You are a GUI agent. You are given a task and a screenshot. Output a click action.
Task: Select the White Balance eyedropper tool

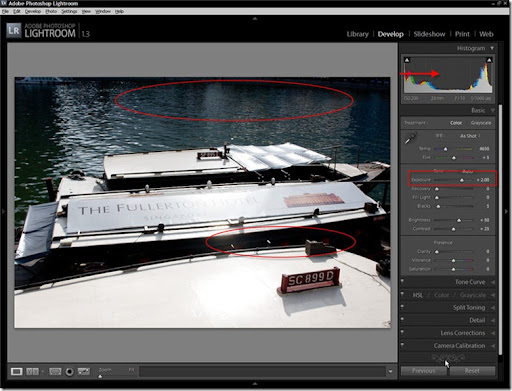411,138
